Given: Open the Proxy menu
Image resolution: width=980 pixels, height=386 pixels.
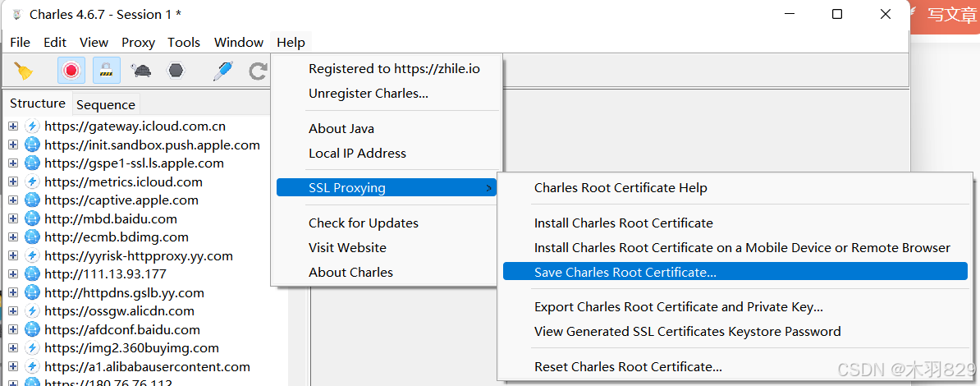Looking at the screenshot, I should 138,43.
